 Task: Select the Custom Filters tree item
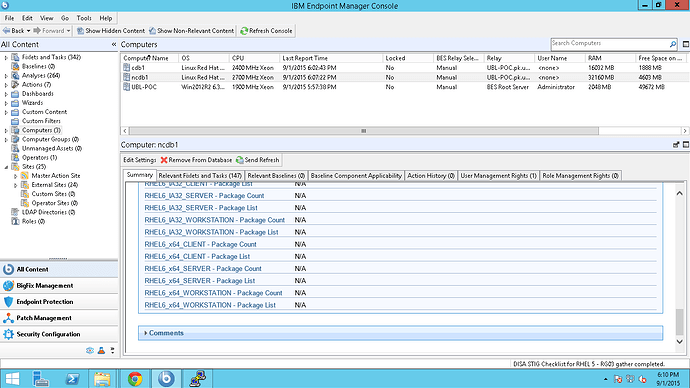pyautogui.click(x=41, y=121)
